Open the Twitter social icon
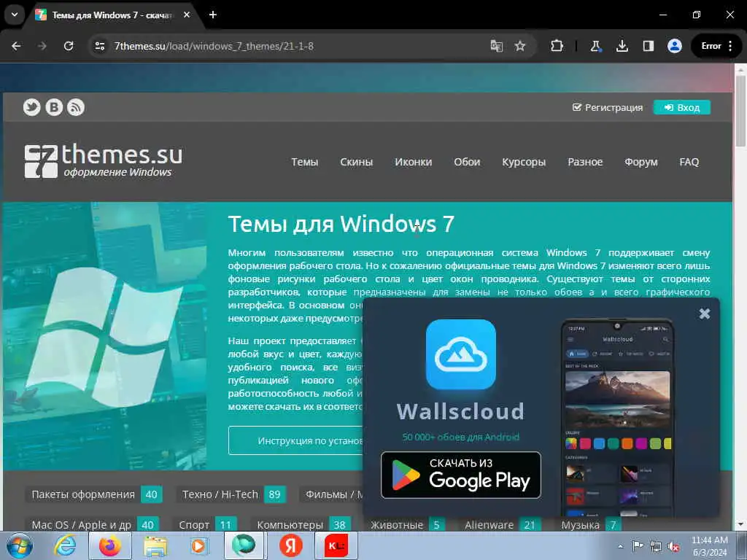This screenshot has height=560, width=747. pos(32,107)
